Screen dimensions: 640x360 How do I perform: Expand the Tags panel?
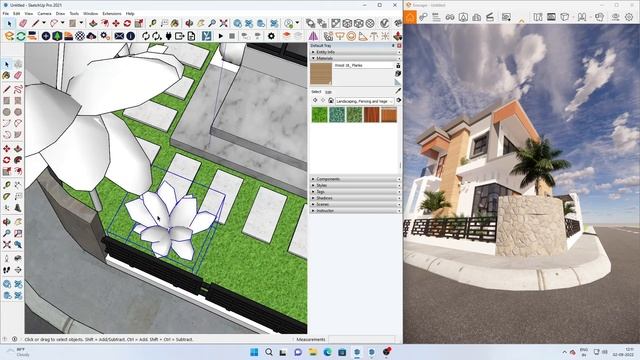point(355,192)
